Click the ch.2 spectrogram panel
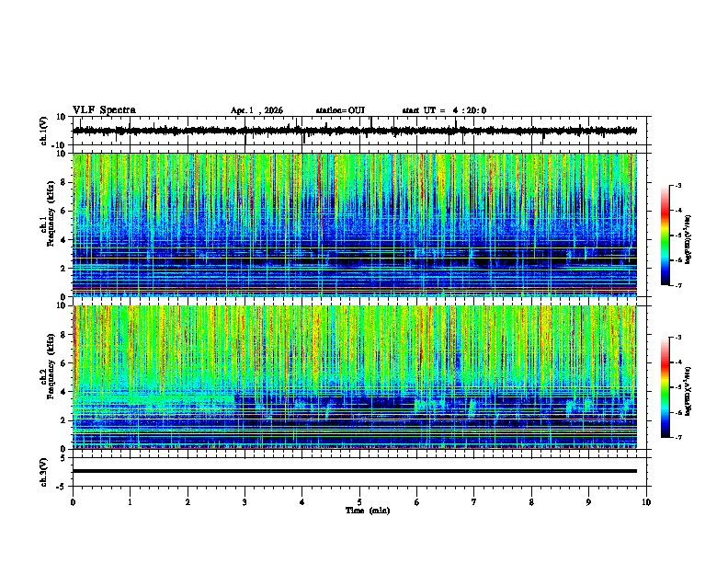The image size is (728, 563). coord(355,377)
